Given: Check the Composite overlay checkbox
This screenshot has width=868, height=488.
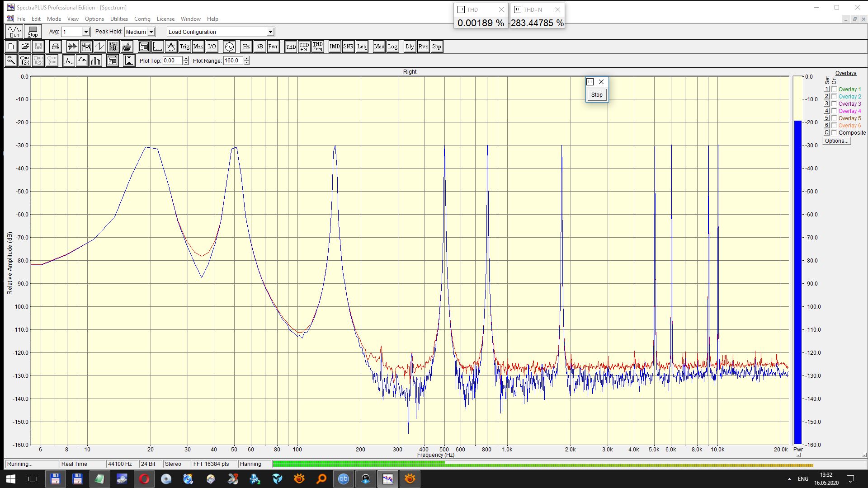Looking at the screenshot, I should pos(834,133).
